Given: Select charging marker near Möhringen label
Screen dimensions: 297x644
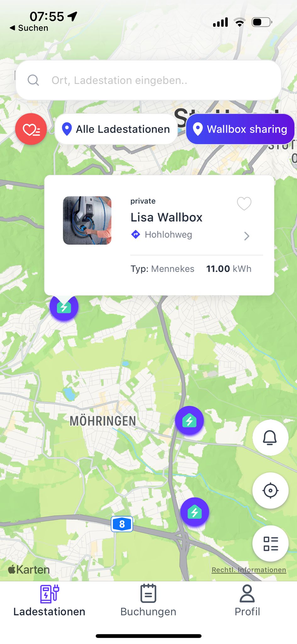Looking at the screenshot, I should pyautogui.click(x=189, y=421).
